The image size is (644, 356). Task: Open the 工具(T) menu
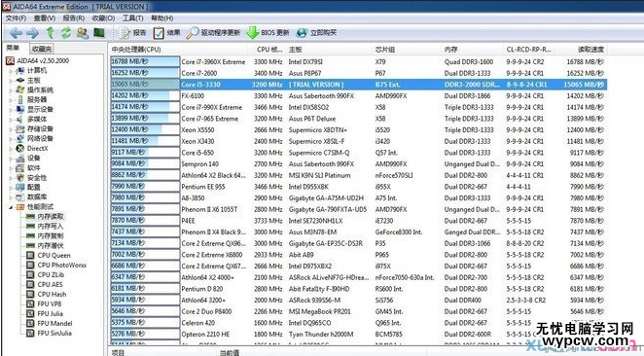coord(132,18)
